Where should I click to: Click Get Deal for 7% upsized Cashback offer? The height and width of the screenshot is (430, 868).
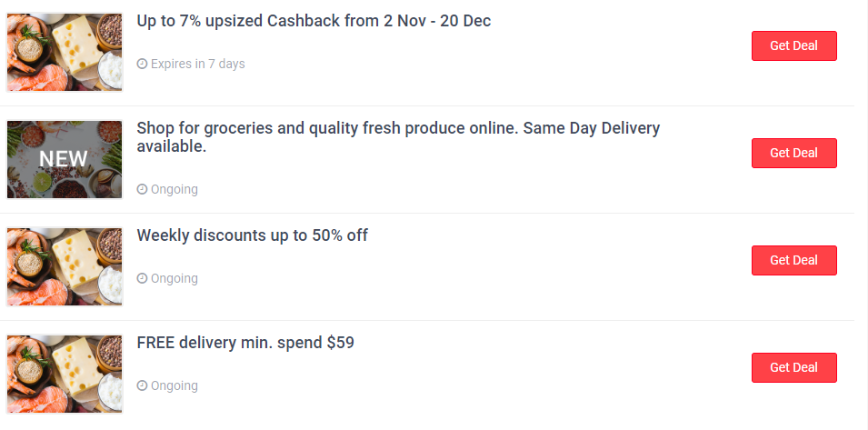793,45
